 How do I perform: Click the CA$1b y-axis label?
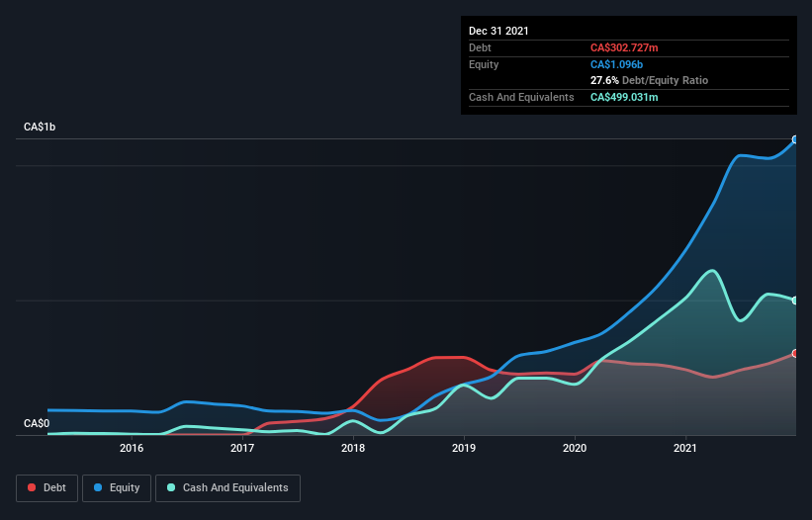[x=40, y=128]
